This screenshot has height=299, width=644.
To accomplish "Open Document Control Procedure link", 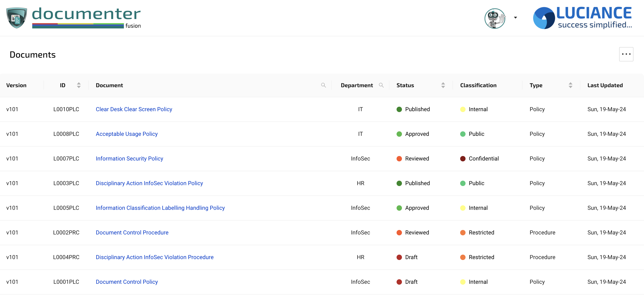I will (132, 232).
